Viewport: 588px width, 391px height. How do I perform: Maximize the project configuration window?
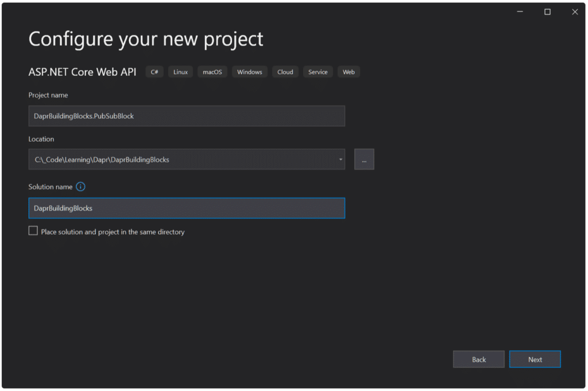pyautogui.click(x=547, y=11)
